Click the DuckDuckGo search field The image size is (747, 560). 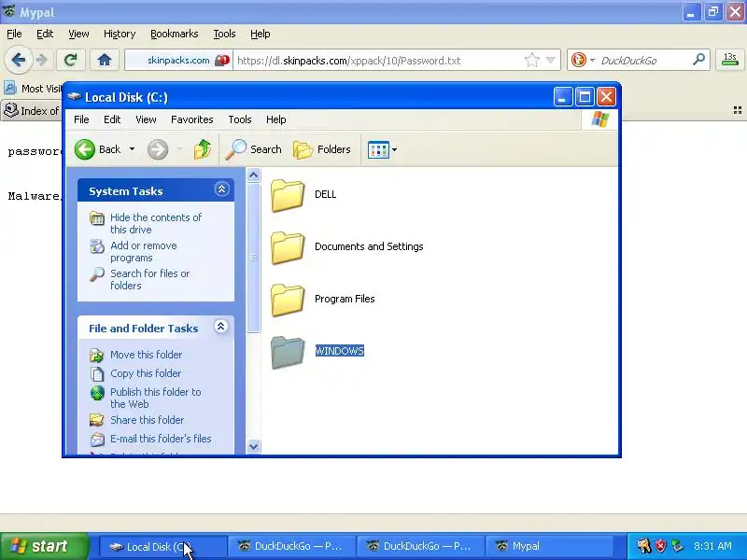tap(643, 61)
